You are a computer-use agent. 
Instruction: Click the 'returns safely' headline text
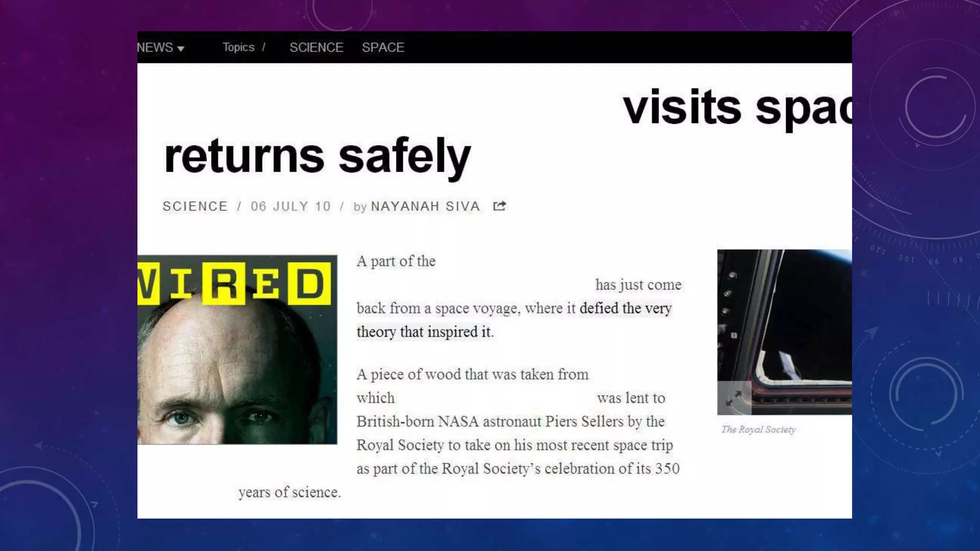pos(317,156)
